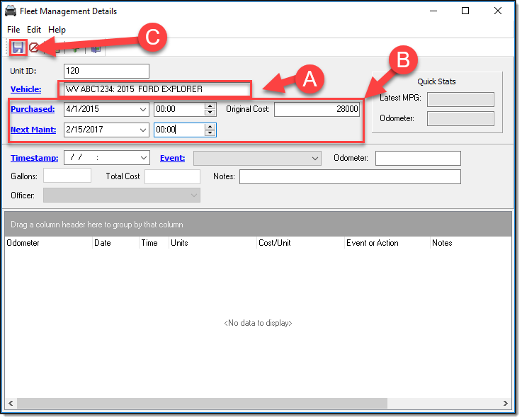The image size is (522, 420).
Task: Click the car icon in title bar
Action: click(x=11, y=11)
